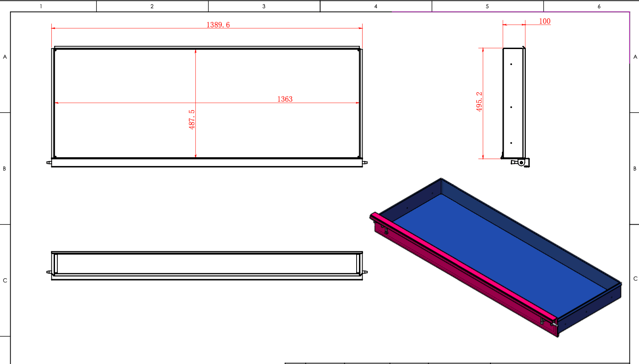Select the 487.5 vertical dimension text
639x364 pixels.
click(x=192, y=119)
